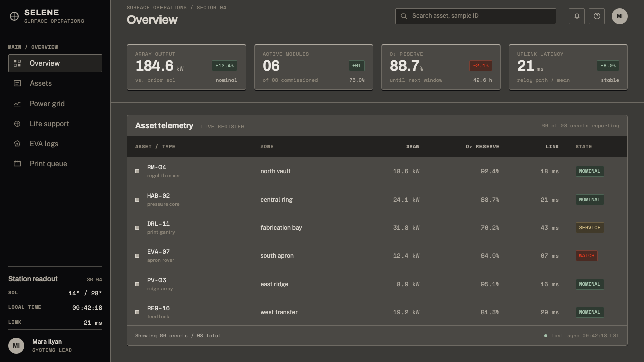The image size is (644, 362).
Task: Open the Power grid section
Action: [x=55, y=104]
